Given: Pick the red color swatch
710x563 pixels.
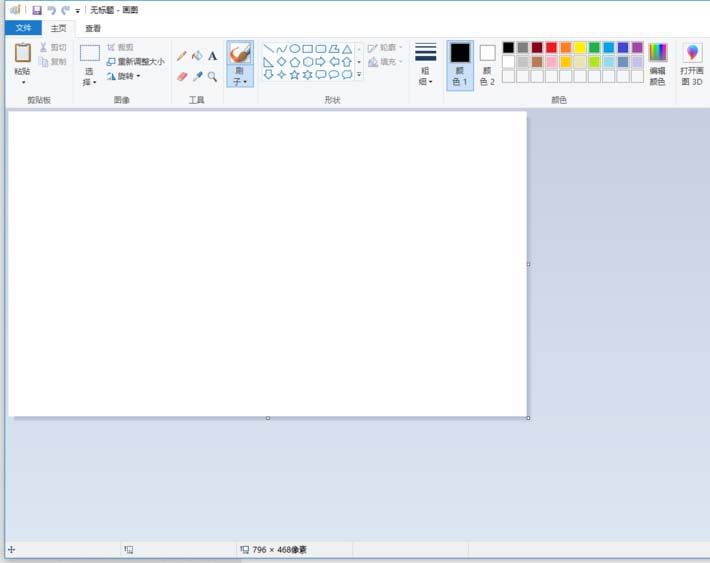Looking at the screenshot, I should point(551,48).
